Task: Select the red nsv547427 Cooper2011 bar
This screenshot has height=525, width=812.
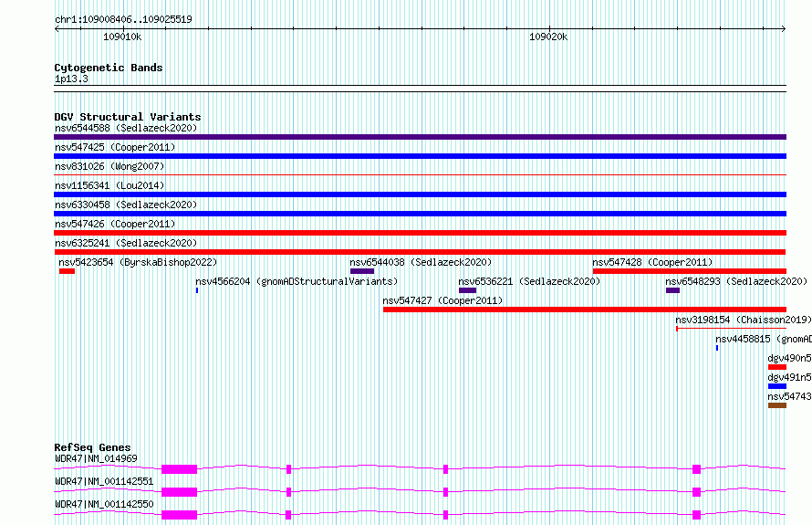Action: click(585, 310)
